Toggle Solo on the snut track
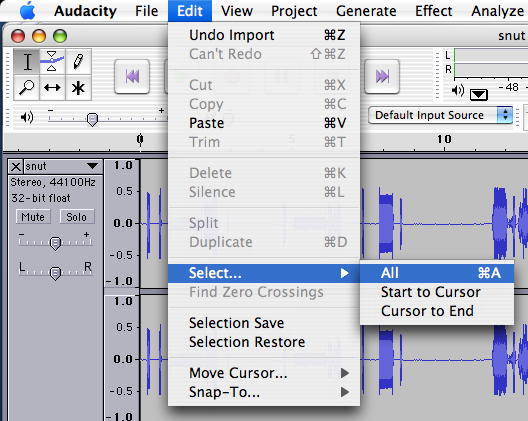The height and width of the screenshot is (421, 528). click(77, 217)
